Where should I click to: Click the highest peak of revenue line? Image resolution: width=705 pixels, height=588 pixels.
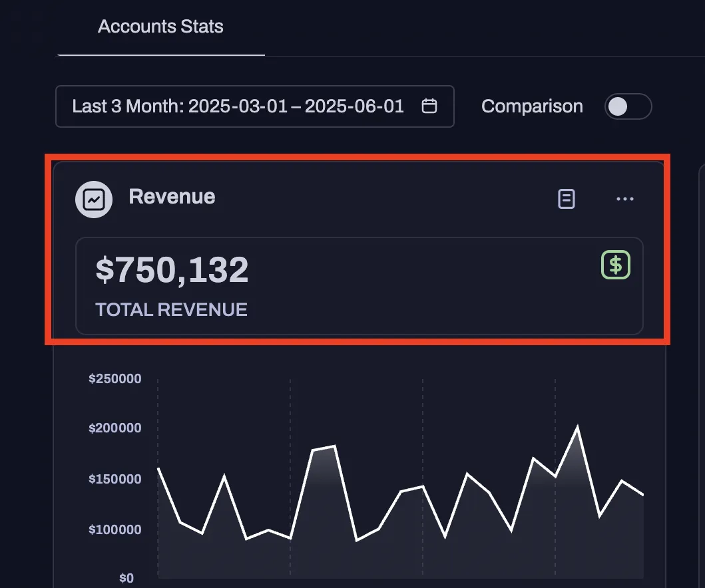click(x=577, y=428)
